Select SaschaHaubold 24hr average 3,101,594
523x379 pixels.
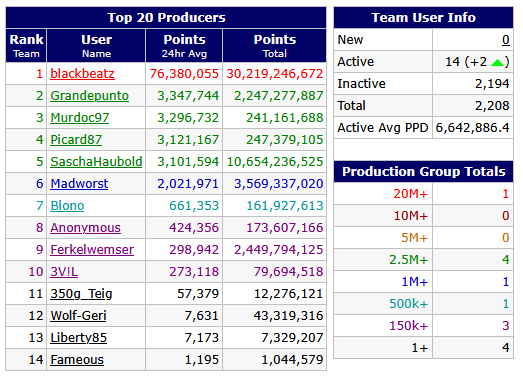(x=188, y=162)
